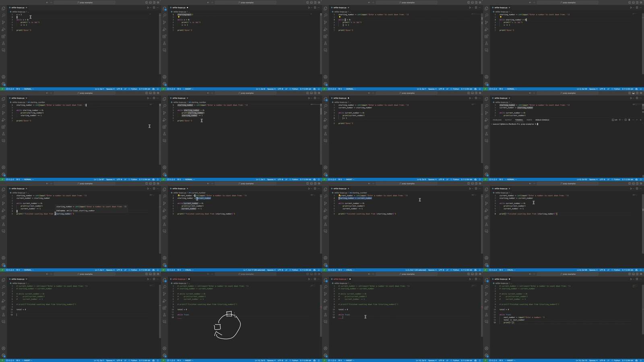This screenshot has width=644, height=362.
Task: Open notifications bell in the terminal-panel frame status bar
Action: coord(641,179)
